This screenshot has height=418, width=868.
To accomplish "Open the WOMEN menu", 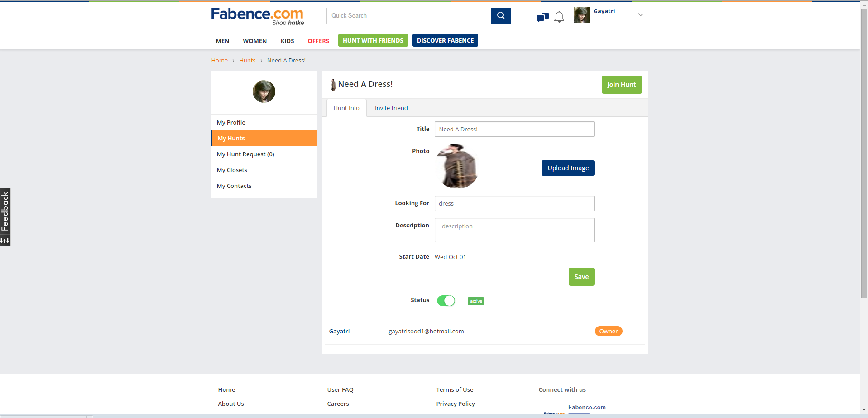I will 254,41.
